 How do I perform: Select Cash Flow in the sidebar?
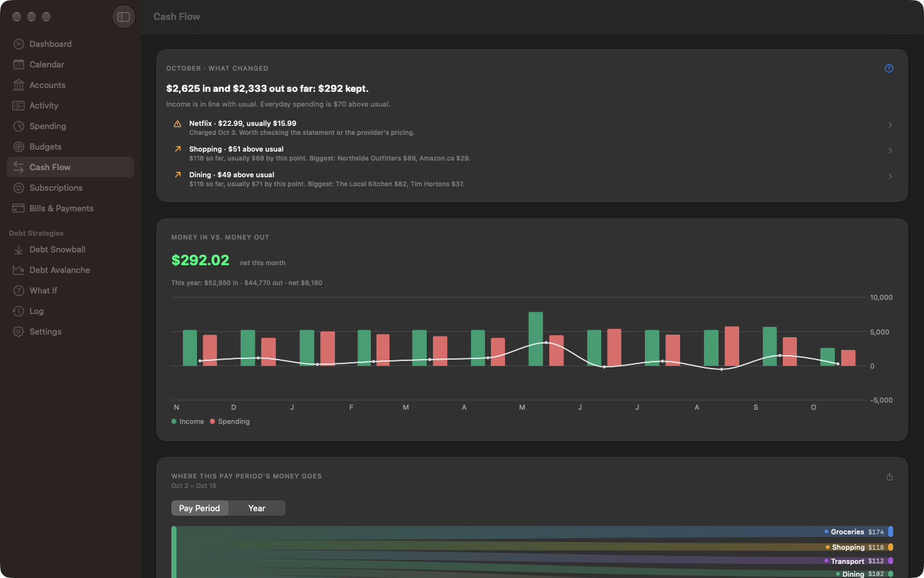coord(70,167)
